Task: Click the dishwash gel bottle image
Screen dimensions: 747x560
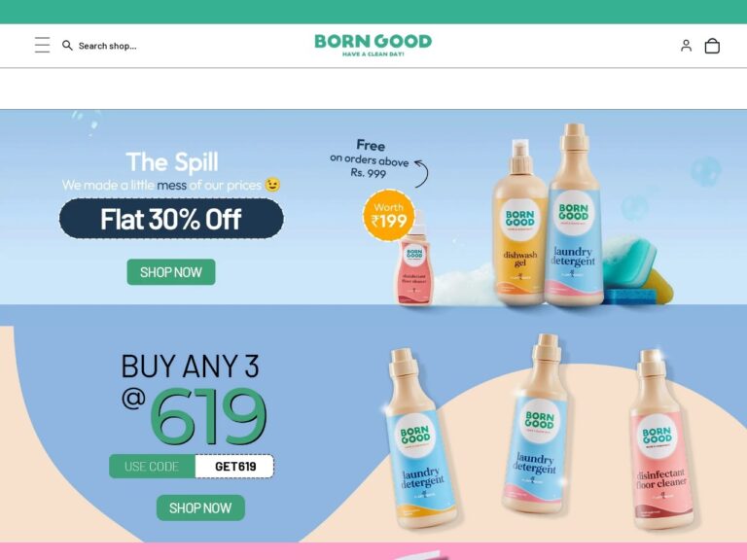Action: (x=519, y=223)
